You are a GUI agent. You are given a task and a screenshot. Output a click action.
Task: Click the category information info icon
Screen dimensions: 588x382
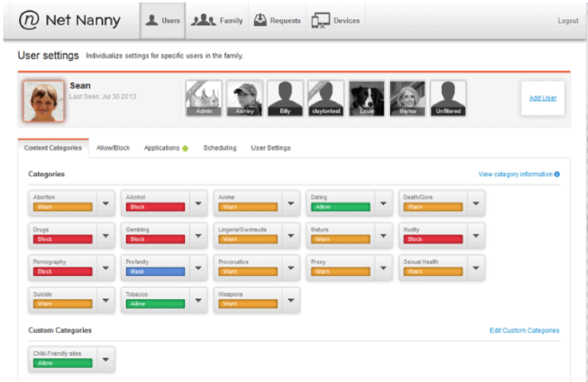(557, 174)
